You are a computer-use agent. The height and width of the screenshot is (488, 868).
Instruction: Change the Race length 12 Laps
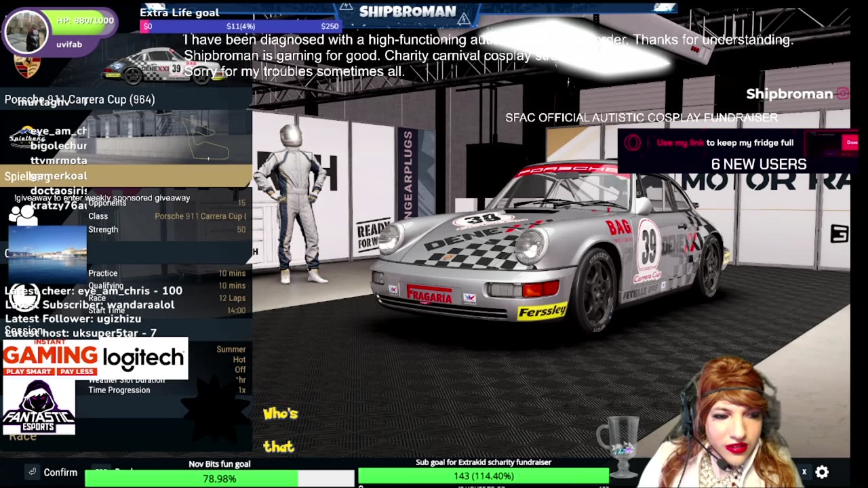(232, 298)
